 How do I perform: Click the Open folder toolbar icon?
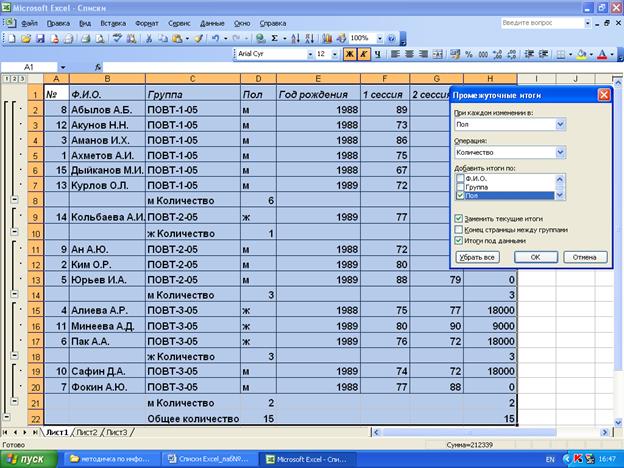[x=25, y=38]
